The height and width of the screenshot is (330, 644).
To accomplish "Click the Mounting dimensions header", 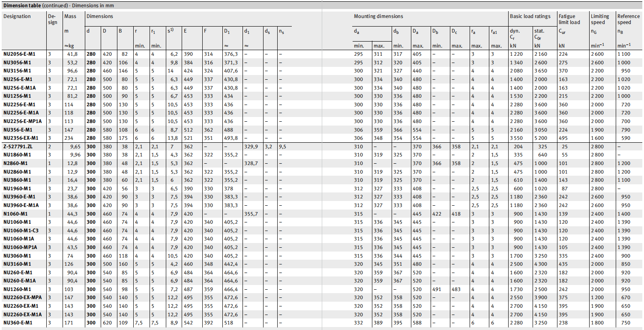I will (x=378, y=16).
